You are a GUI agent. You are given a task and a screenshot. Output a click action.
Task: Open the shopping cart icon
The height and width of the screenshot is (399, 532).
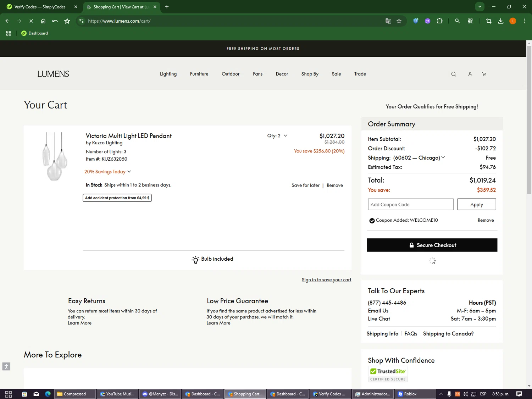tap(484, 74)
